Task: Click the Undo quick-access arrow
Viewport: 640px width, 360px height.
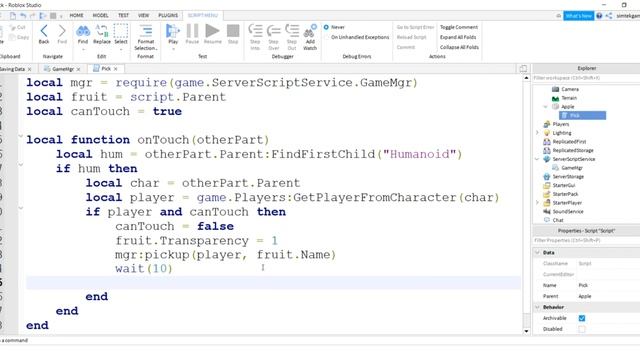Action: (23, 16)
